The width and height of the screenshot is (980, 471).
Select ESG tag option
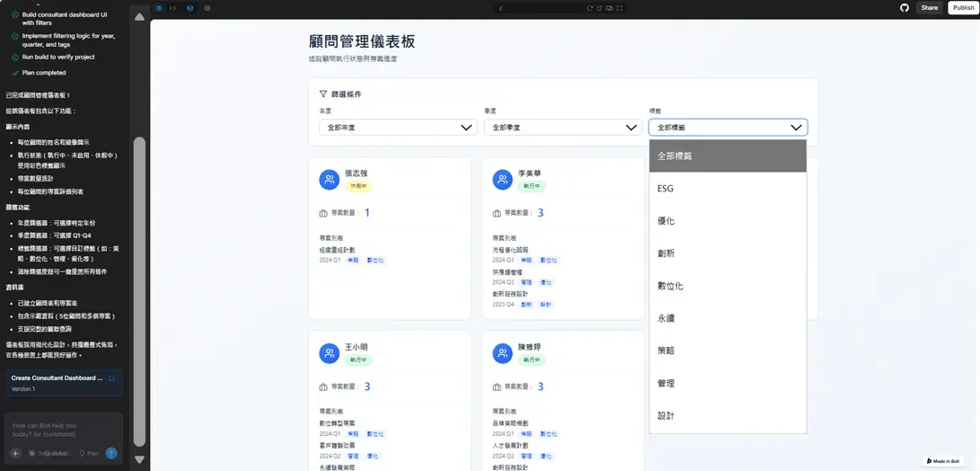pos(728,188)
